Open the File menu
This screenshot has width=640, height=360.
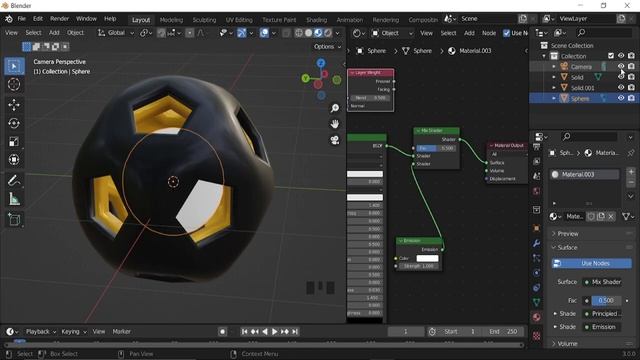[22, 19]
